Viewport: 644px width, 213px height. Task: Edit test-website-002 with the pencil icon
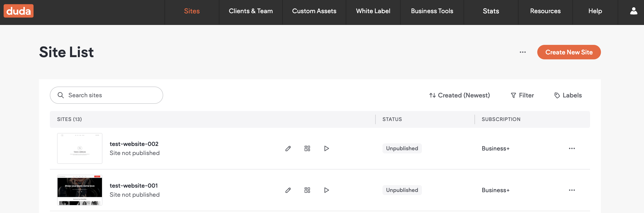click(x=288, y=148)
